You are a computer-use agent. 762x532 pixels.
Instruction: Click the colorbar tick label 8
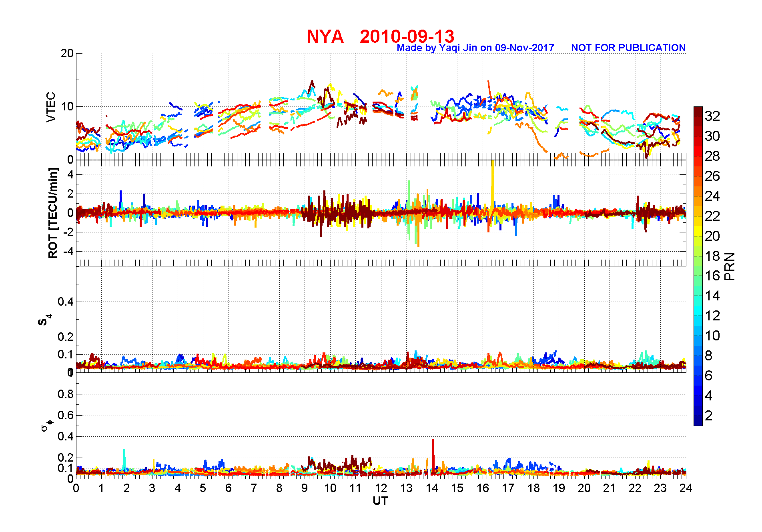(x=709, y=356)
